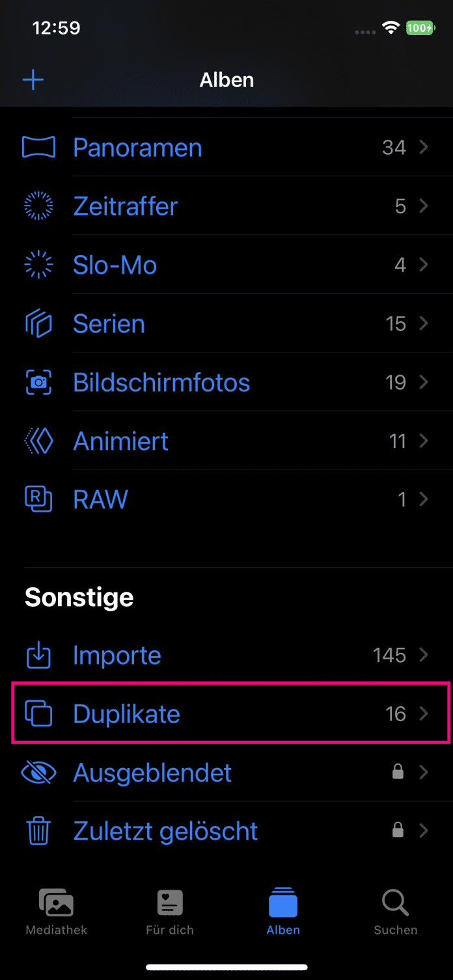Screen dimensions: 453x980
Task: Tap the Ausgeblendet hidden-eye icon
Action: pos(38,773)
